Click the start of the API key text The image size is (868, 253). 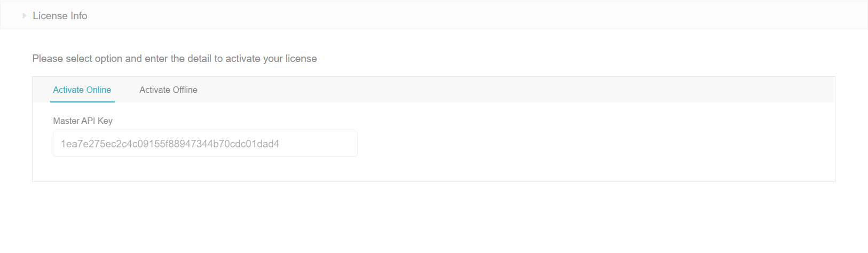click(61, 144)
